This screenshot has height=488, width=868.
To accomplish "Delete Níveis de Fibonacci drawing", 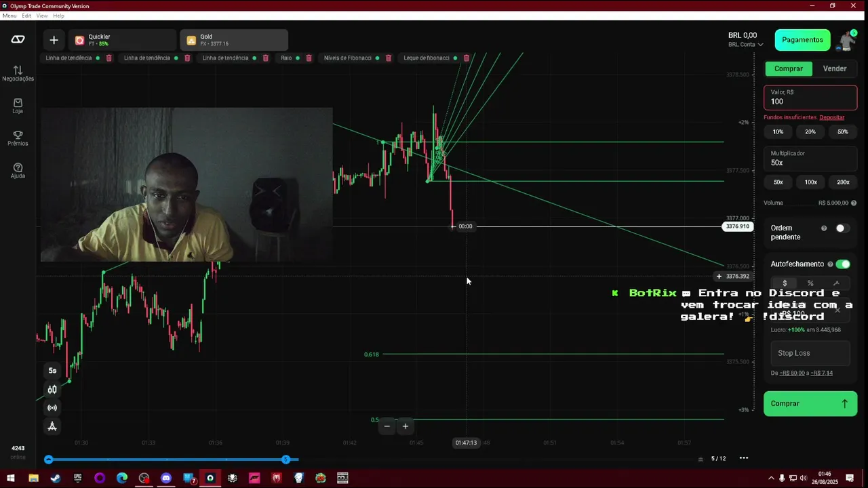I will [x=389, y=58].
